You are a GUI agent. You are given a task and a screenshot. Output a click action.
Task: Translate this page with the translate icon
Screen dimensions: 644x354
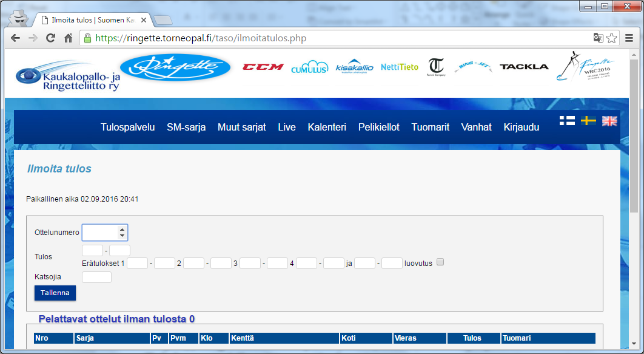coord(599,38)
